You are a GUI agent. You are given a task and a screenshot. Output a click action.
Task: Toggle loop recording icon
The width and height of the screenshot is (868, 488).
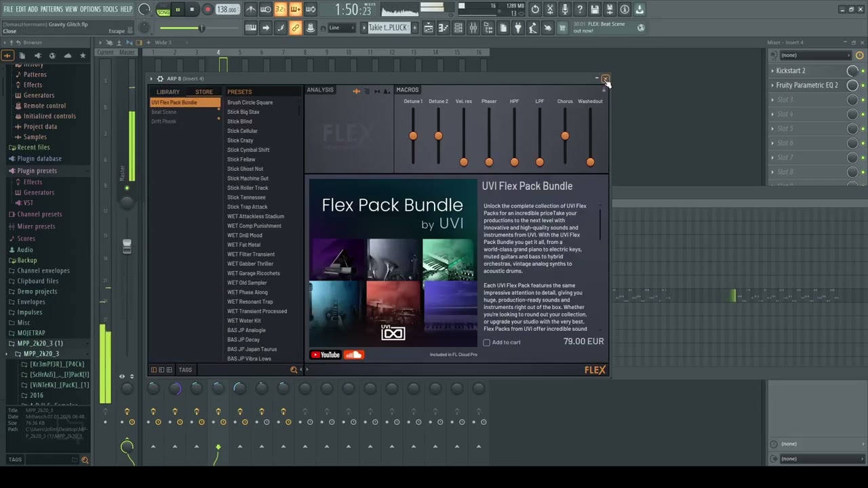[310, 9]
